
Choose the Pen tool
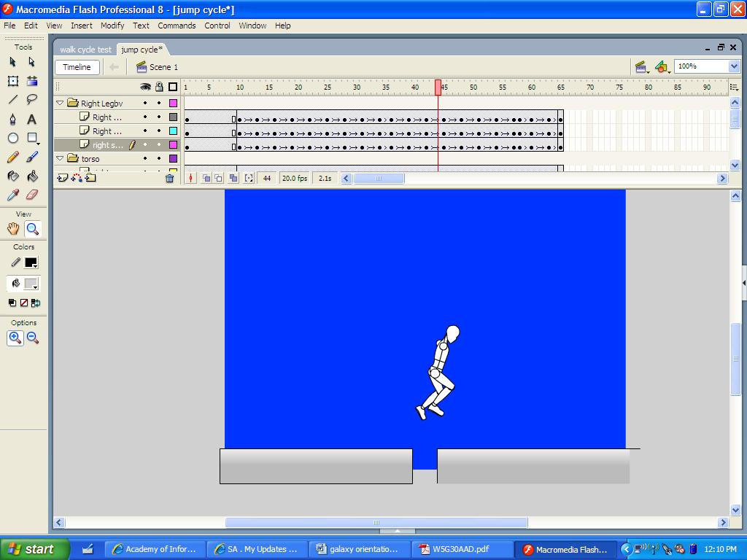(x=13, y=119)
